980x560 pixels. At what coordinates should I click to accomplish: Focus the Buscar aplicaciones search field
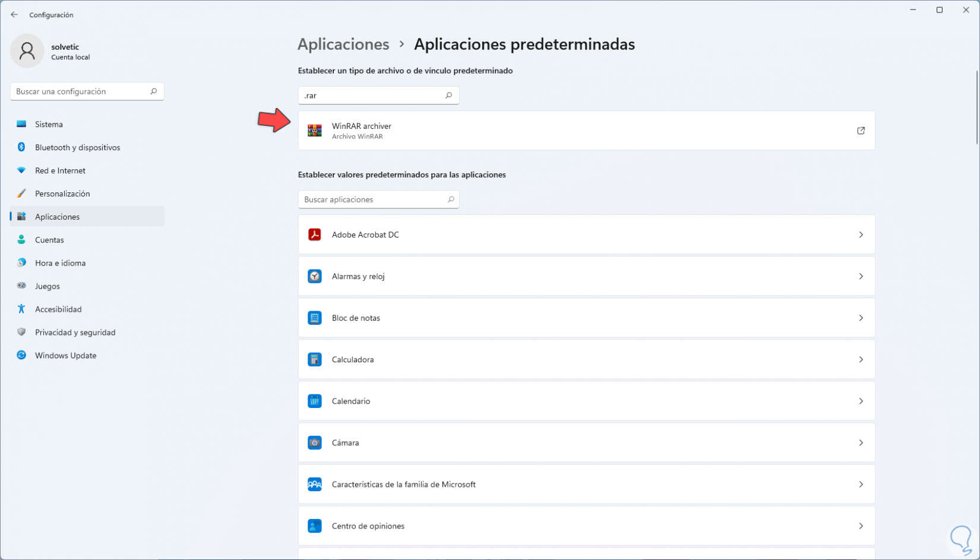tap(373, 200)
